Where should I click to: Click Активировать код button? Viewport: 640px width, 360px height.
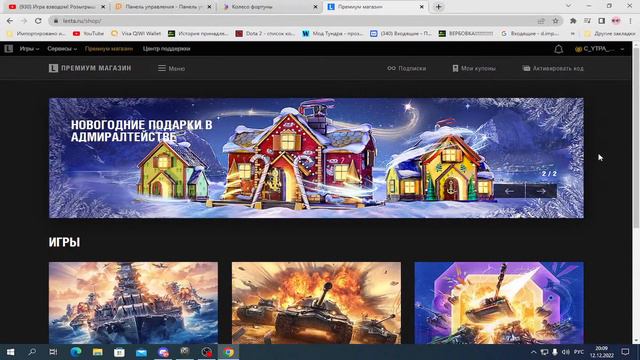pos(553,68)
